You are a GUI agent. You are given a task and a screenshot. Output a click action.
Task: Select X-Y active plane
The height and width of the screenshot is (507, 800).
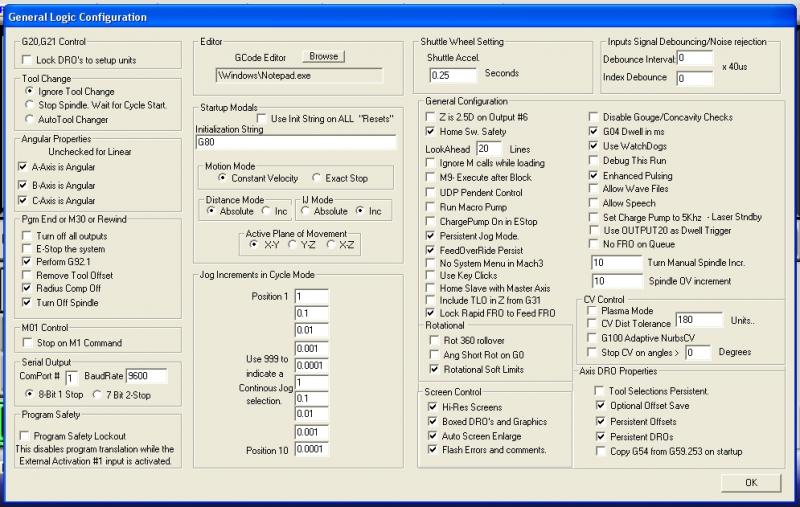[x=254, y=245]
